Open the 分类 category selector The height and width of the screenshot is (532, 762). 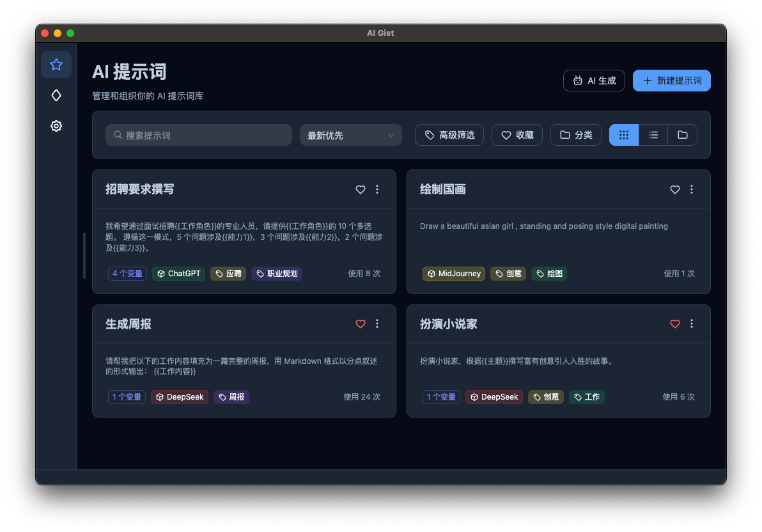(x=575, y=135)
